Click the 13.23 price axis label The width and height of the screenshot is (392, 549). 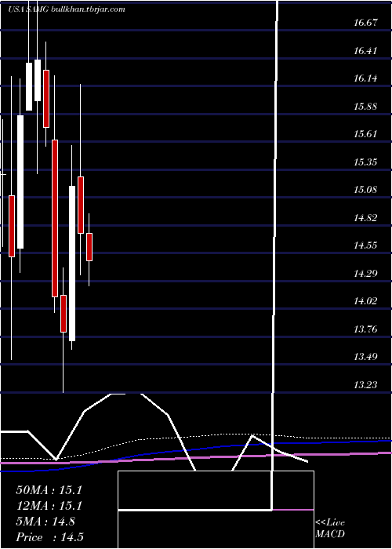pyautogui.click(x=365, y=385)
